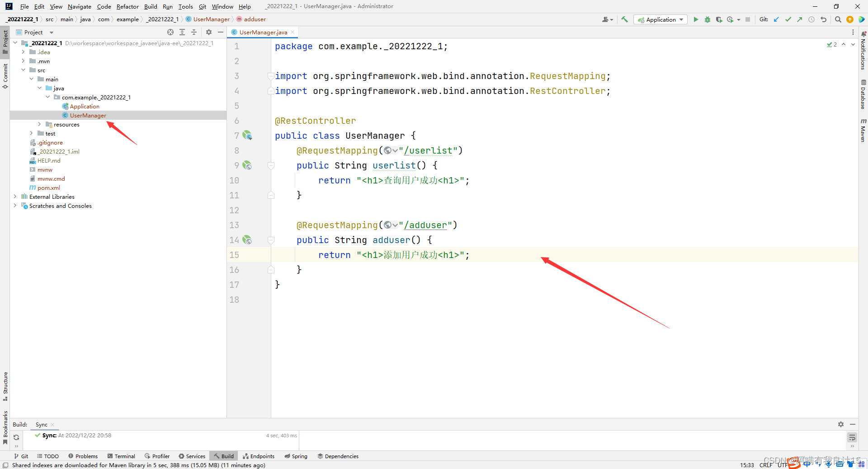The height and width of the screenshot is (469, 868).
Task: Start debugging with the bug icon
Action: coord(708,19)
